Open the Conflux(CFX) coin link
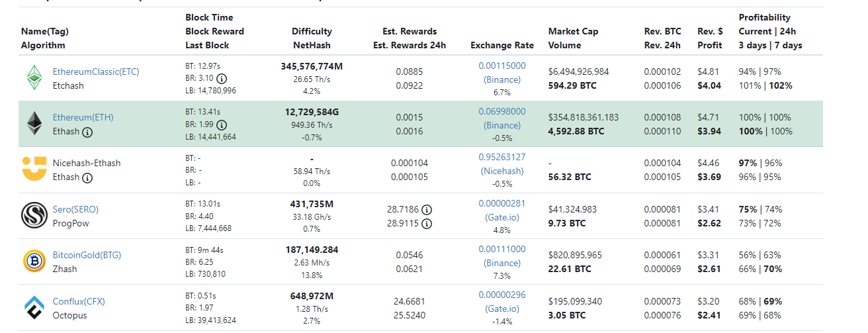868x333 pixels. (79, 301)
